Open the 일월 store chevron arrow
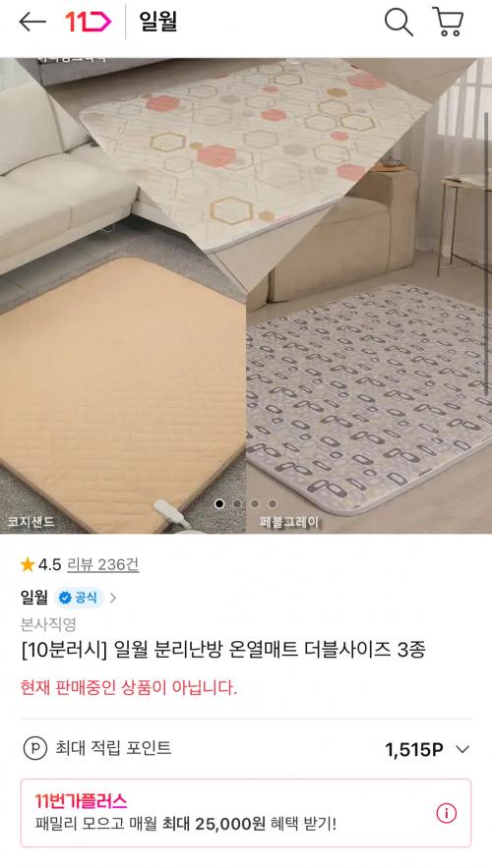This screenshot has height=868, width=492. tap(113, 598)
